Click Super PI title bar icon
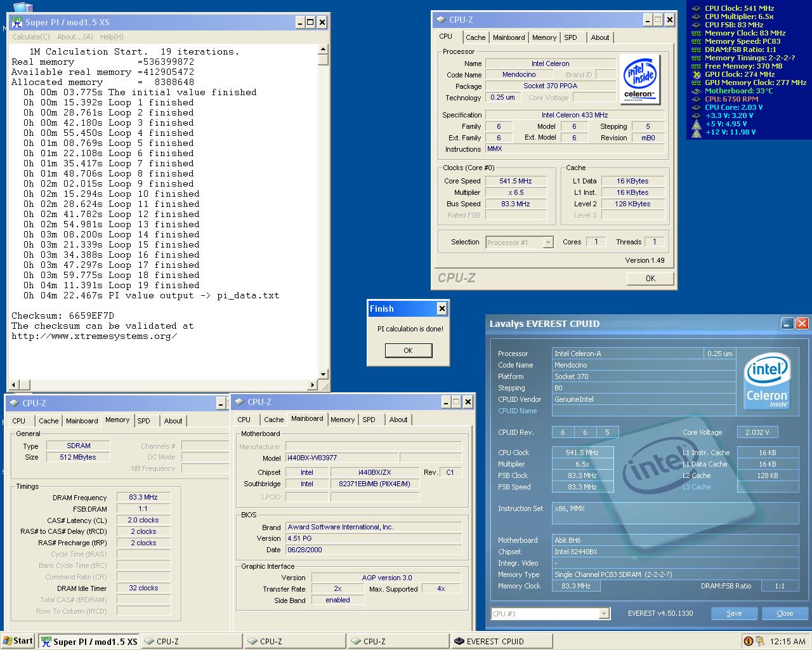This screenshot has width=812, height=650. point(17,22)
